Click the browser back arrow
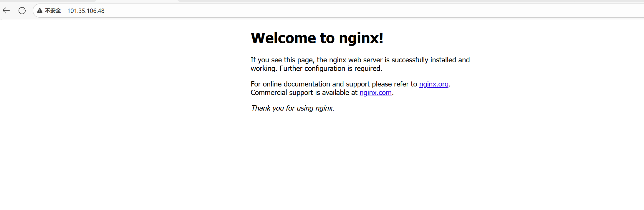Image resolution: width=644 pixels, height=210 pixels. [x=6, y=11]
